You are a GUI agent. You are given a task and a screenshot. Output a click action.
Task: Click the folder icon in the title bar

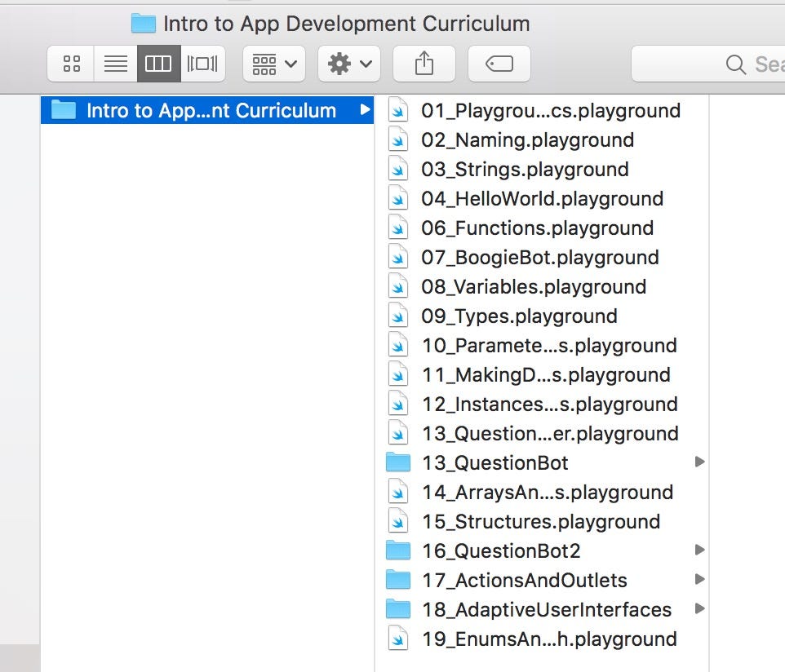point(143,24)
